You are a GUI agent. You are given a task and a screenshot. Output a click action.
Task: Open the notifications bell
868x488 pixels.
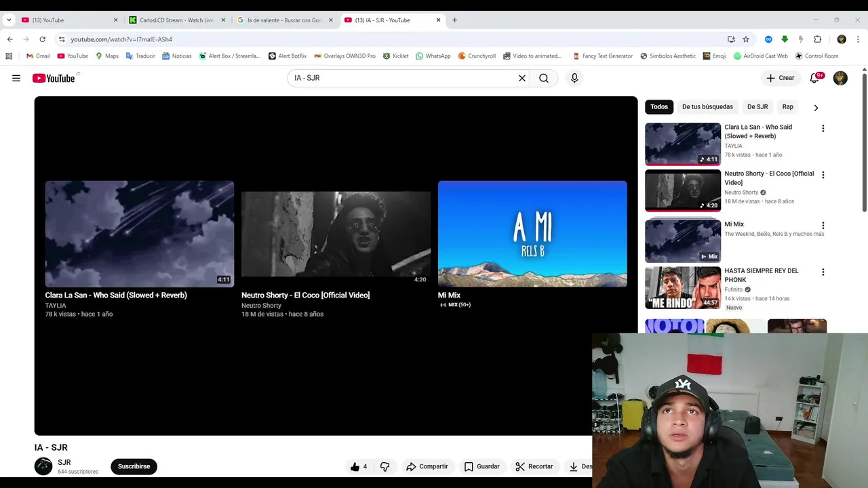point(816,78)
